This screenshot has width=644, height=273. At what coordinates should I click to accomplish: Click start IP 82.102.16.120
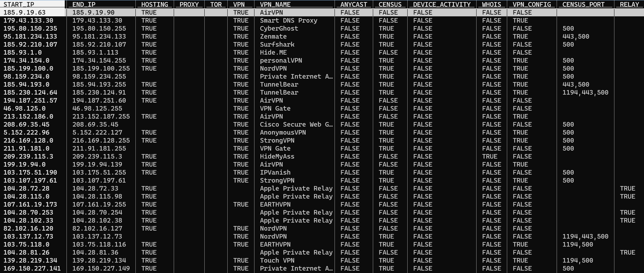(28, 228)
